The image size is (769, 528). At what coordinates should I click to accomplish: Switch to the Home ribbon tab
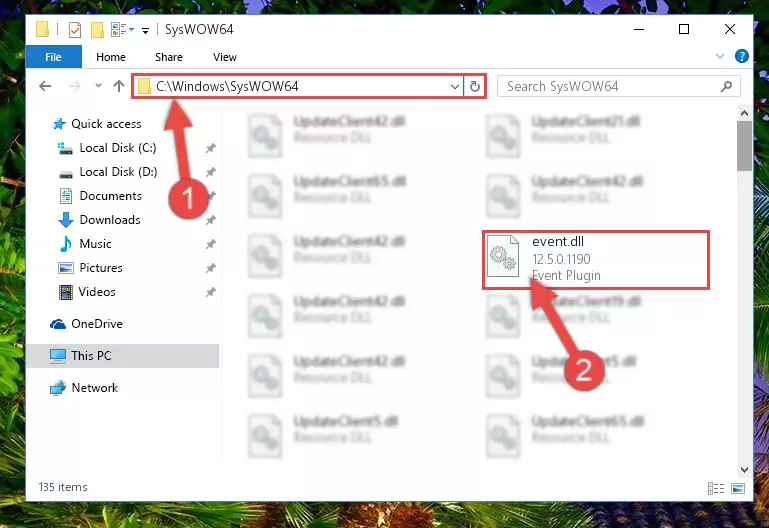point(111,57)
